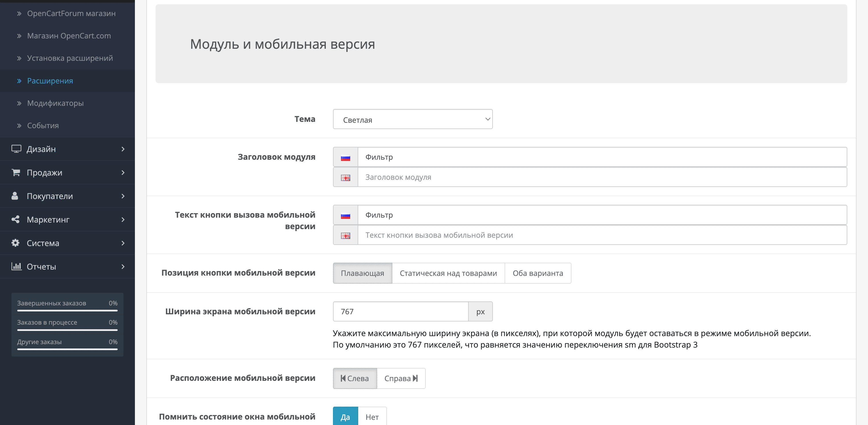868x425 pixels.
Task: Click chevron icon before Модификаторы
Action: 19,103
